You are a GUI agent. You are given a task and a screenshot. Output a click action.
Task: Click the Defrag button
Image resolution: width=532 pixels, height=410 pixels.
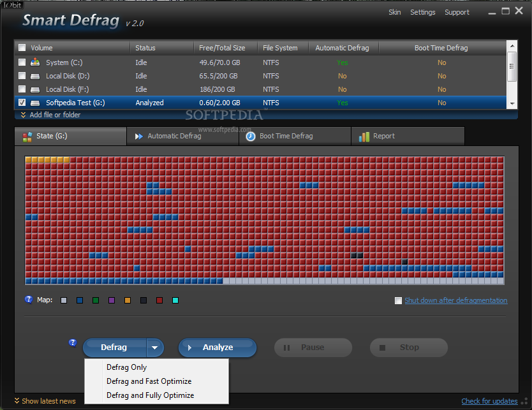(x=115, y=348)
